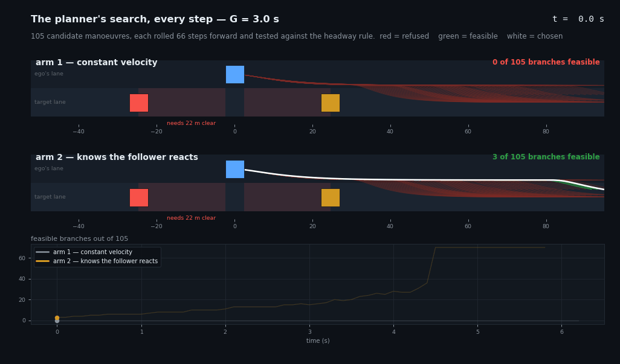Image resolution: width=620 pixels, height=364 pixels.
Task: Click the "arm 2 — knows the follower reacts" panel heading
Action: point(117,157)
